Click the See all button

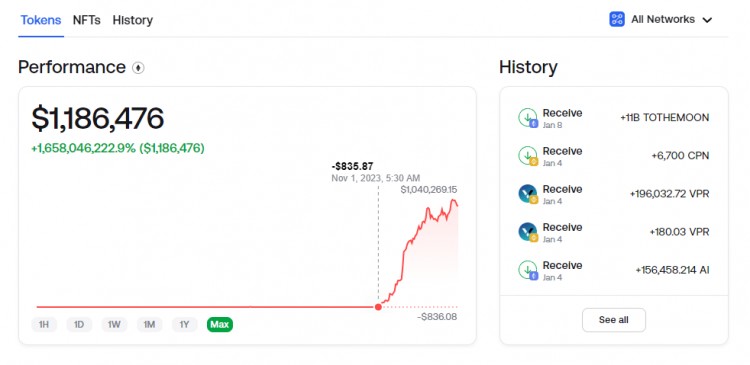click(x=614, y=320)
